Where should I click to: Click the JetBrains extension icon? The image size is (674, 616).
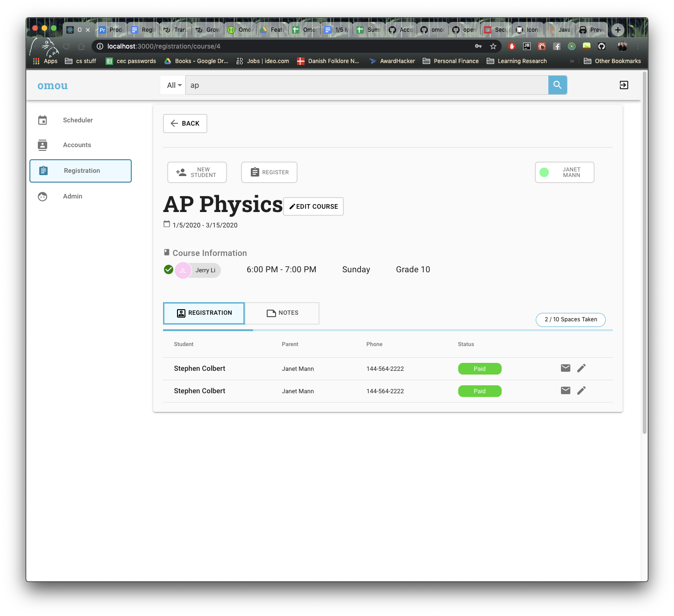(527, 46)
